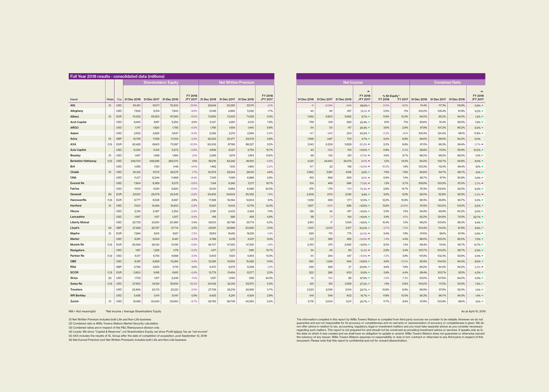Select the 'Everest Re' insurer name
Image resolution: width=549 pixels, height=392 pixels.
pos(77,183)
